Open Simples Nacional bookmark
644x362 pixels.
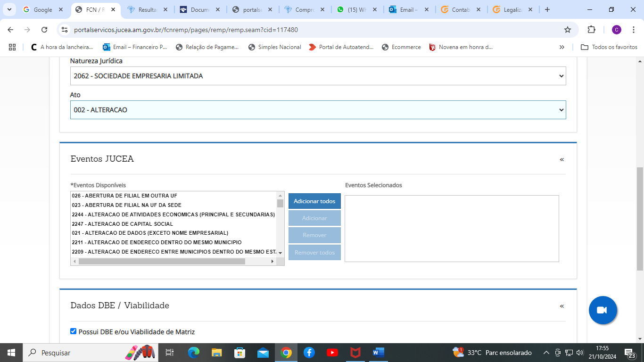coord(274,47)
